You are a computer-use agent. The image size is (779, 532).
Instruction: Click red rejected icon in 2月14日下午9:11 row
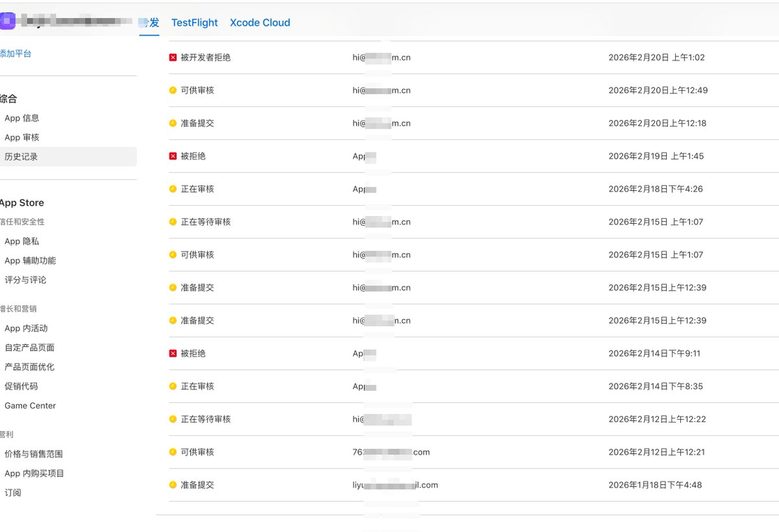coord(173,354)
